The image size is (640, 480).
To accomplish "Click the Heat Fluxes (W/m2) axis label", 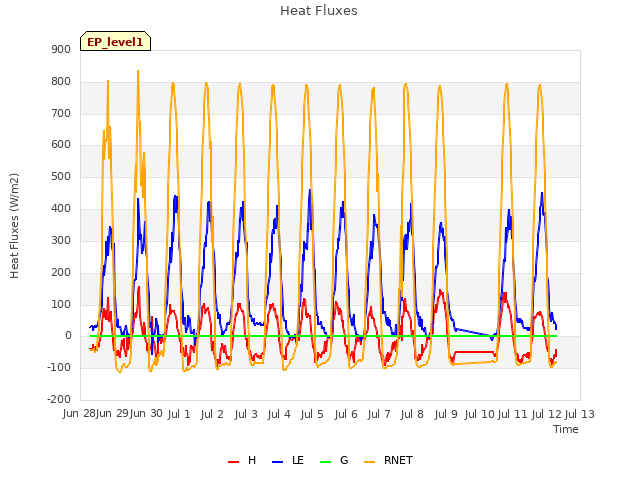I will click(x=14, y=226).
